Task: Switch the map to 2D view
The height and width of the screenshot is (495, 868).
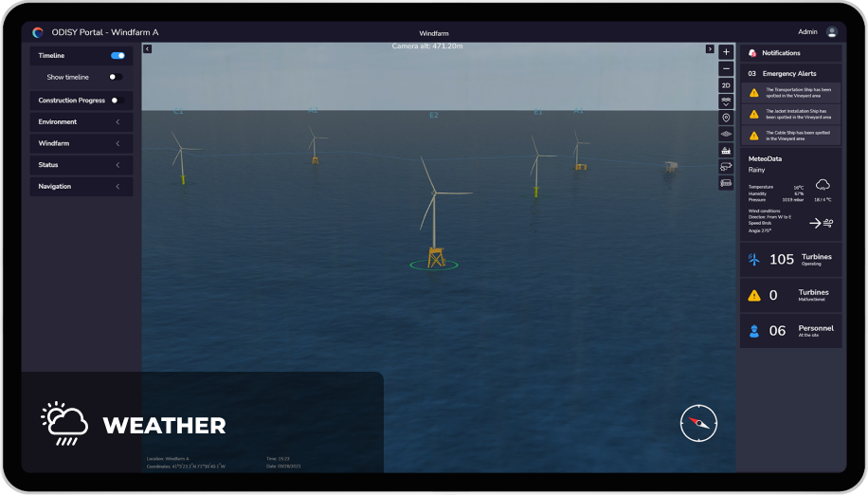Action: click(x=726, y=85)
